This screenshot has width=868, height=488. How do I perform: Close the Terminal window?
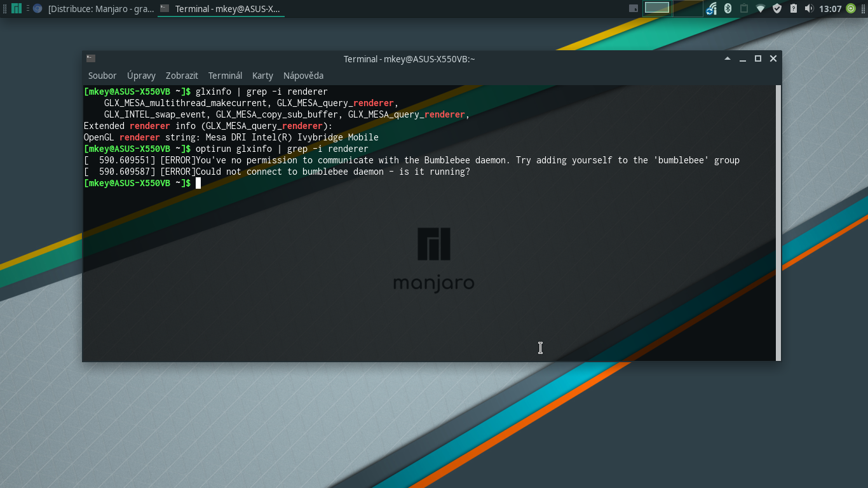tap(773, 58)
